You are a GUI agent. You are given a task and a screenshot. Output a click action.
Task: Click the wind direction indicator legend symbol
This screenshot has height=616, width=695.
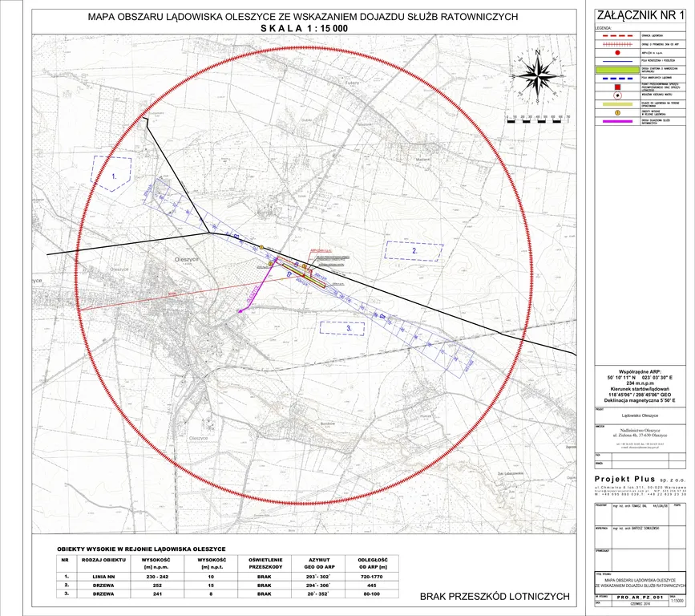point(617,95)
